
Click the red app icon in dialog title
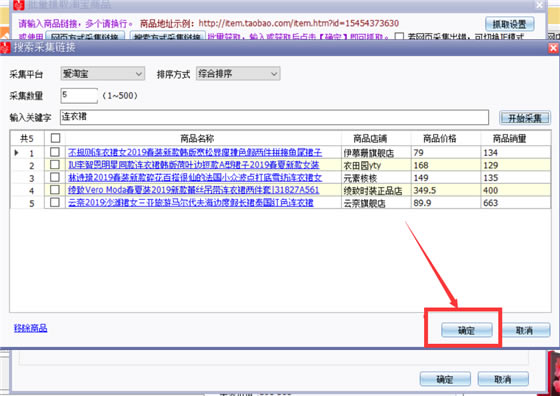5,47
